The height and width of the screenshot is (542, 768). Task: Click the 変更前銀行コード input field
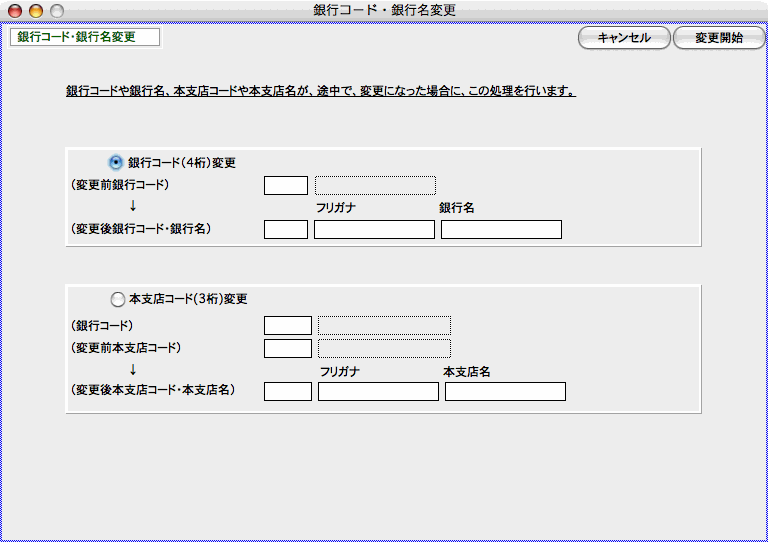286,185
